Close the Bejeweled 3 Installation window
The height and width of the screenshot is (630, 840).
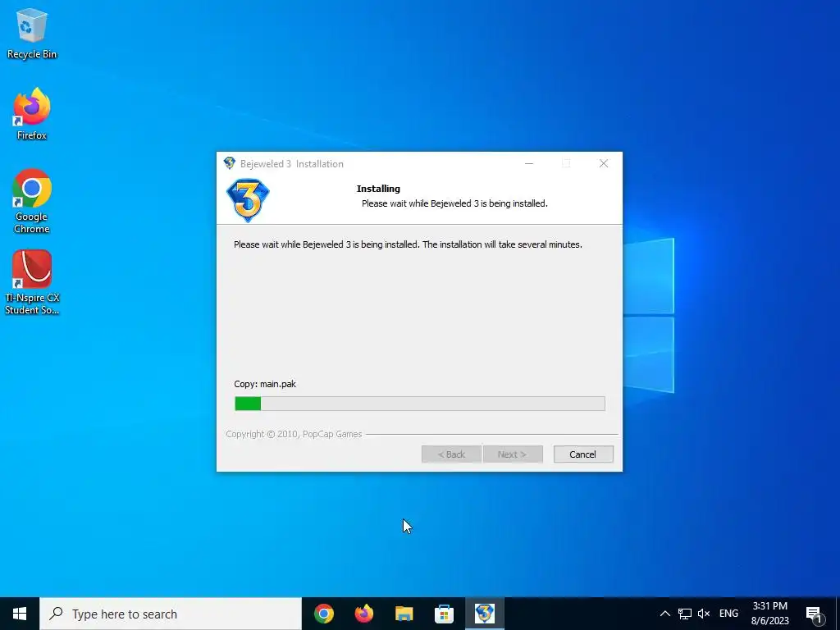pyautogui.click(x=603, y=163)
